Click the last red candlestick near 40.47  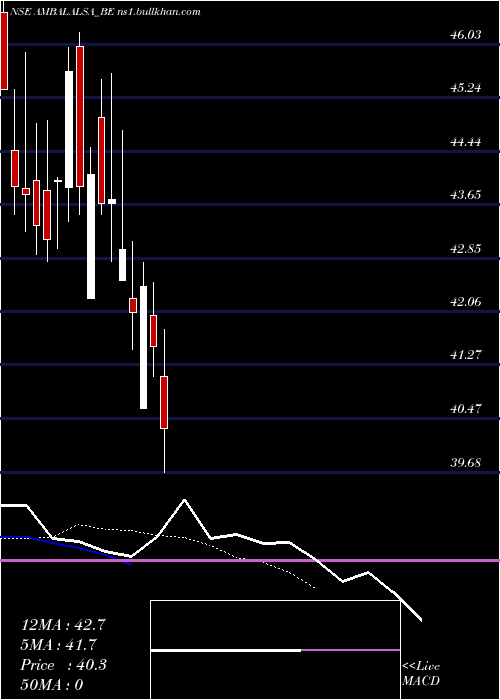[164, 403]
